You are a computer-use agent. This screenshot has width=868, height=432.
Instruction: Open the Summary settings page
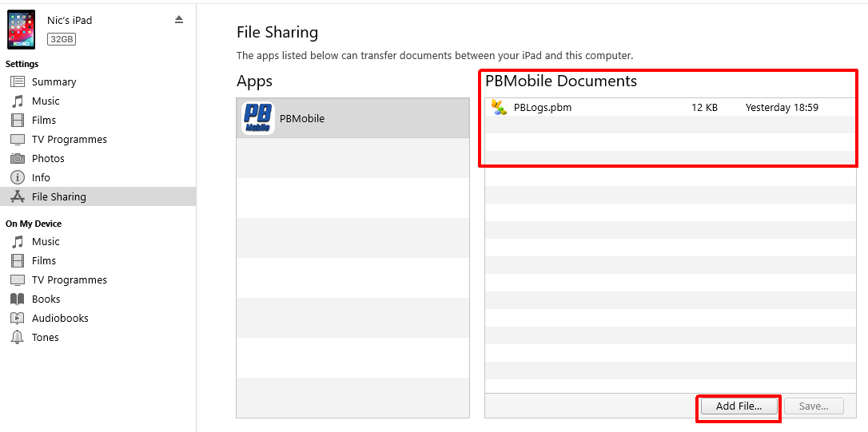coord(54,81)
